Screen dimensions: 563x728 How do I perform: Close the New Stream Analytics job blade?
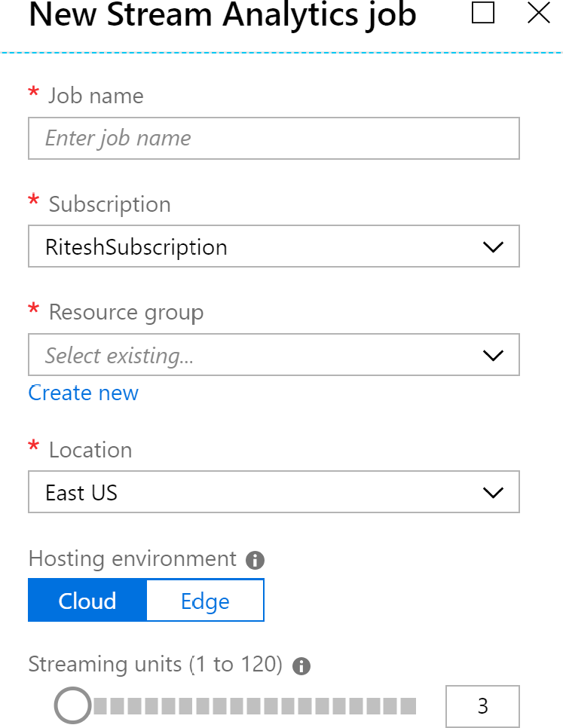539,13
